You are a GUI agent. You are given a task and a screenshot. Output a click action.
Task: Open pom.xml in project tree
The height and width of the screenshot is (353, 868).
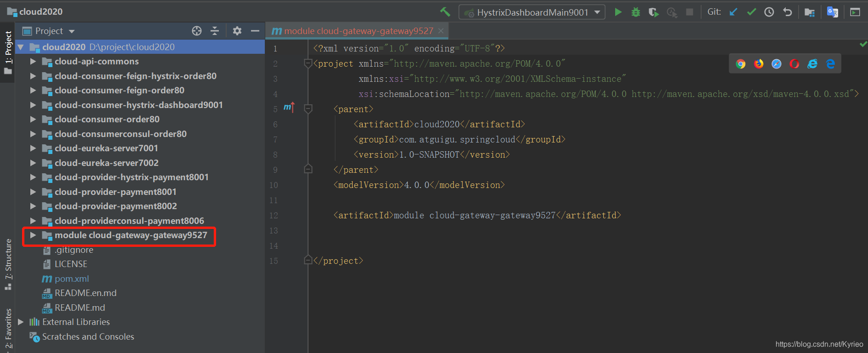point(72,279)
